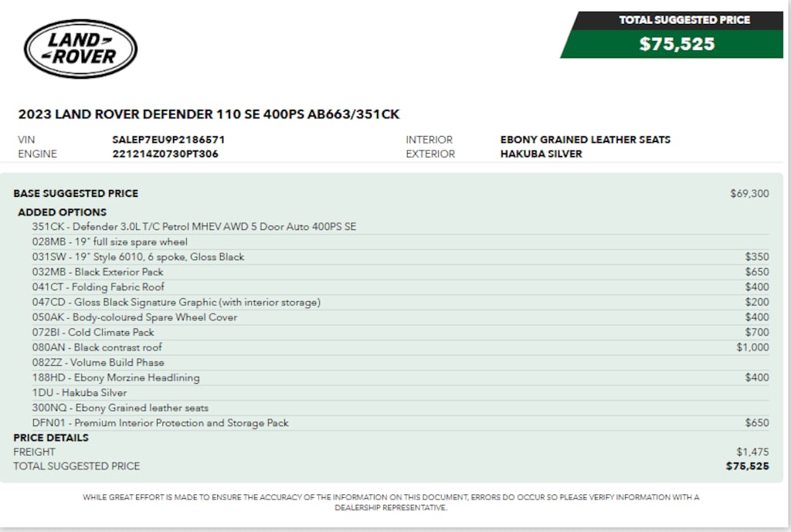791x532 pixels.
Task: Select the $1,475 freight charge
Action: pyautogui.click(x=752, y=452)
